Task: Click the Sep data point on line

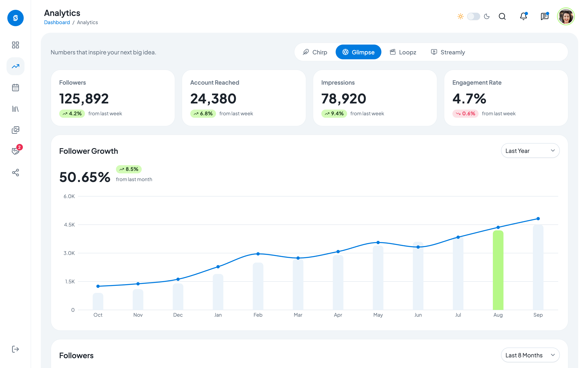Action: 538,219
